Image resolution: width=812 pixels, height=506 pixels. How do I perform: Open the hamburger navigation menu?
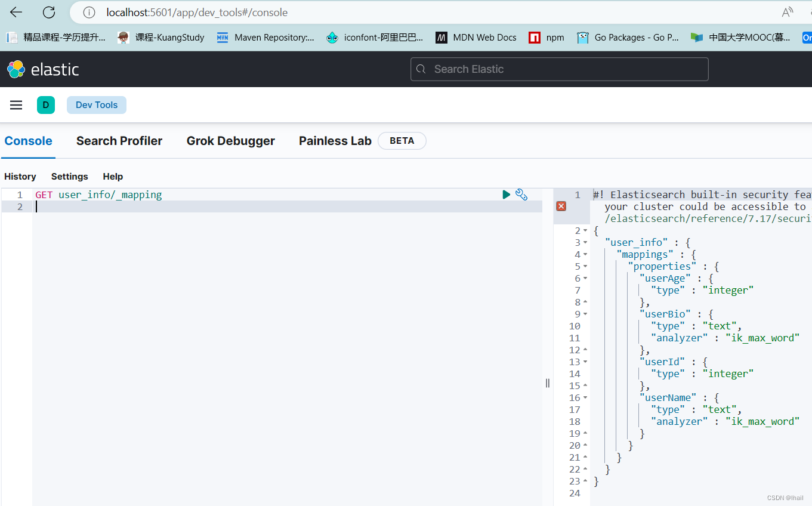point(16,105)
